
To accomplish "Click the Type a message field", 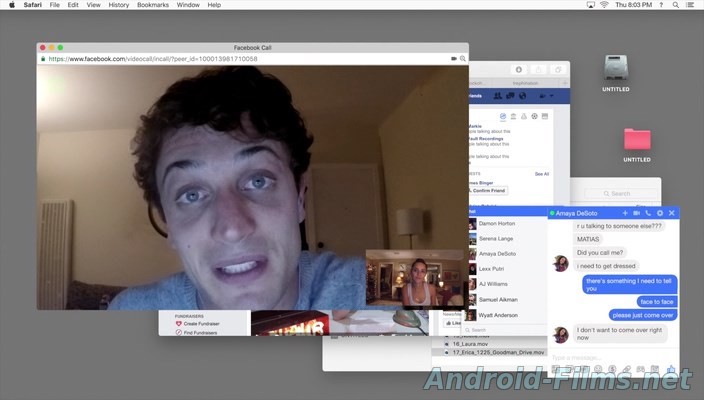I will (613, 357).
